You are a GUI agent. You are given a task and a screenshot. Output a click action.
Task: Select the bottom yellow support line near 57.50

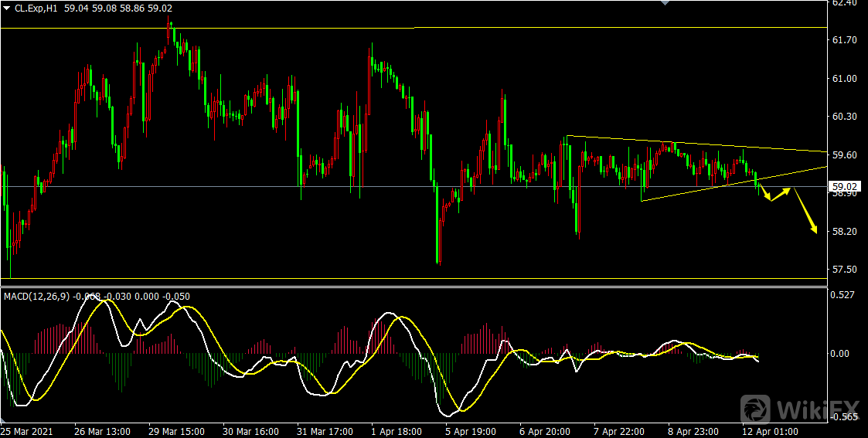coord(386,278)
